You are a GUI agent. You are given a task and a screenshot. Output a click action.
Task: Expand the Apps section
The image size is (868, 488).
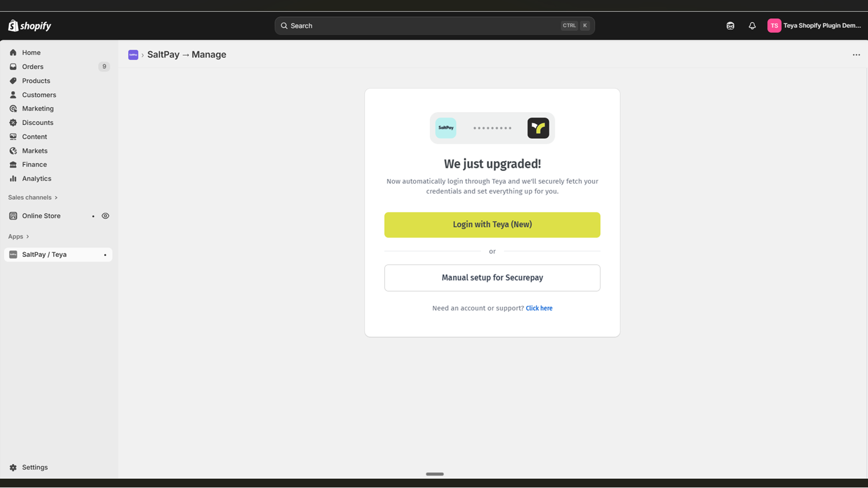[18, 236]
